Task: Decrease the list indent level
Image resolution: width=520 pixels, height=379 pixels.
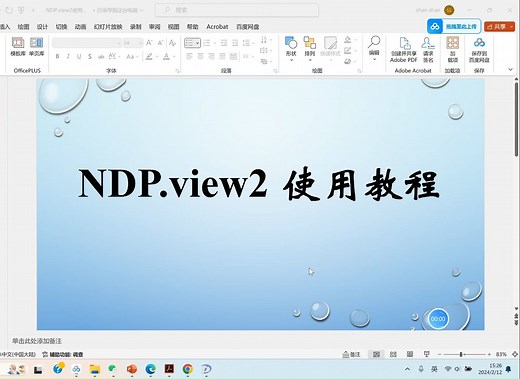Action: coord(224,43)
